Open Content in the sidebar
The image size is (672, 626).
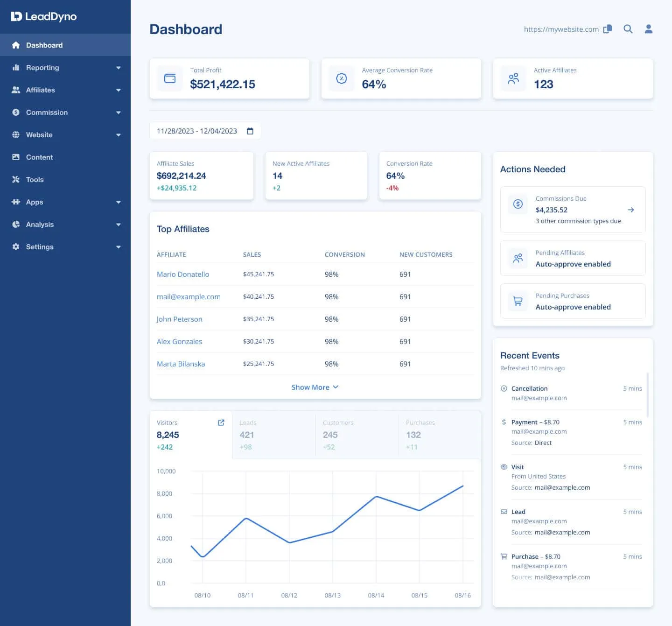tap(65, 157)
